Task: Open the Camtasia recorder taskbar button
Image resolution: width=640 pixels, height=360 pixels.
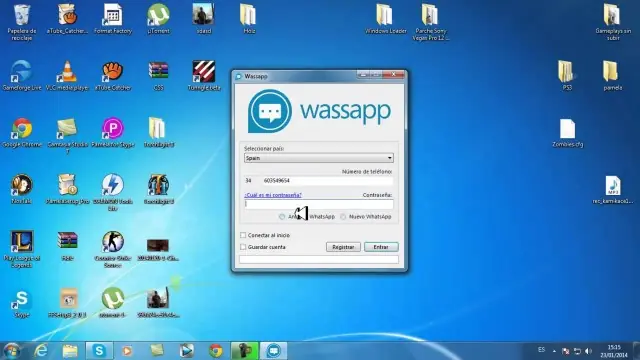Action: (x=244, y=351)
